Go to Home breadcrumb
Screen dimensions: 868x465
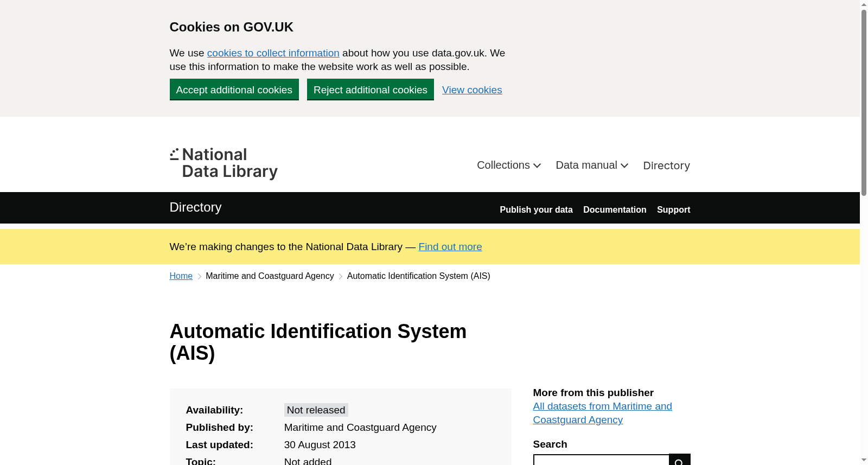pyautogui.click(x=181, y=276)
